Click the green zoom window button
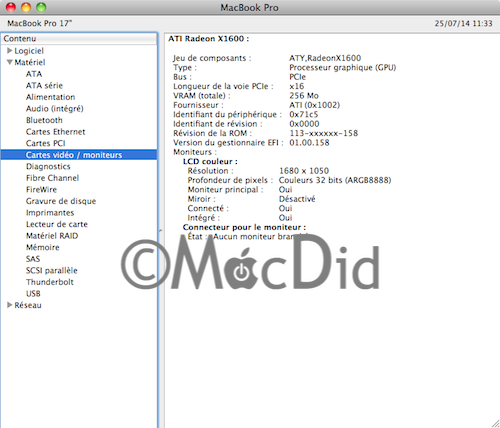Viewport: 500px width, 428px height. point(41,7)
